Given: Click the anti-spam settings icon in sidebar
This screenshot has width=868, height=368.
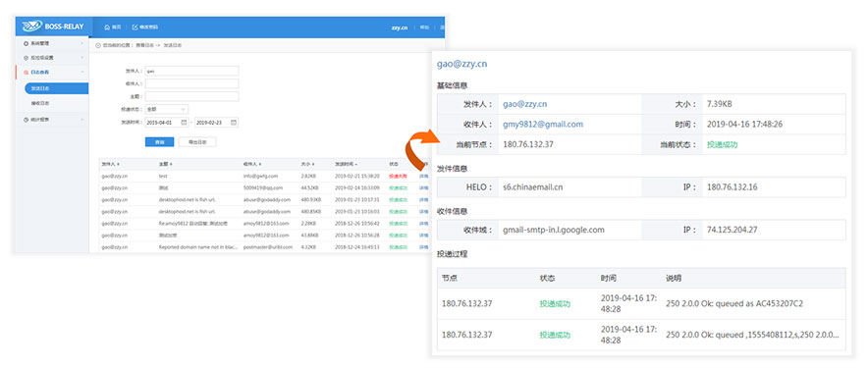Looking at the screenshot, I should click(26, 58).
